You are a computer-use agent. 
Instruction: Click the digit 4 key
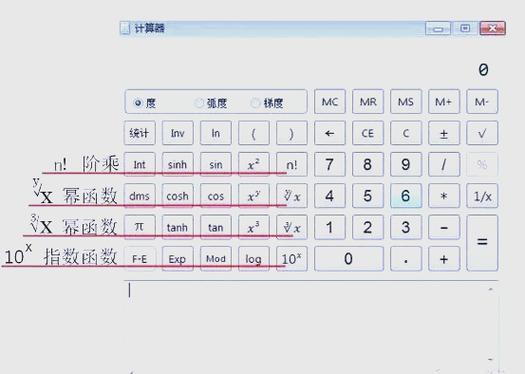[330, 196]
